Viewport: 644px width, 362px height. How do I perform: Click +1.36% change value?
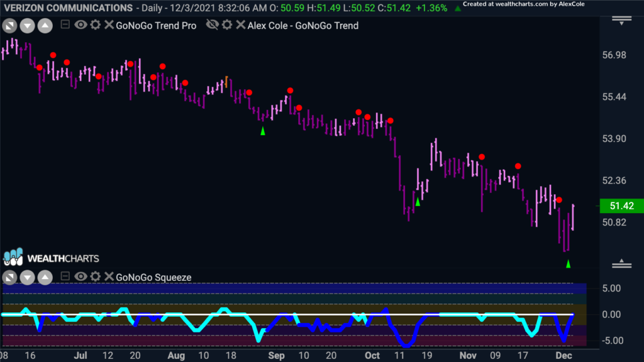(431, 8)
